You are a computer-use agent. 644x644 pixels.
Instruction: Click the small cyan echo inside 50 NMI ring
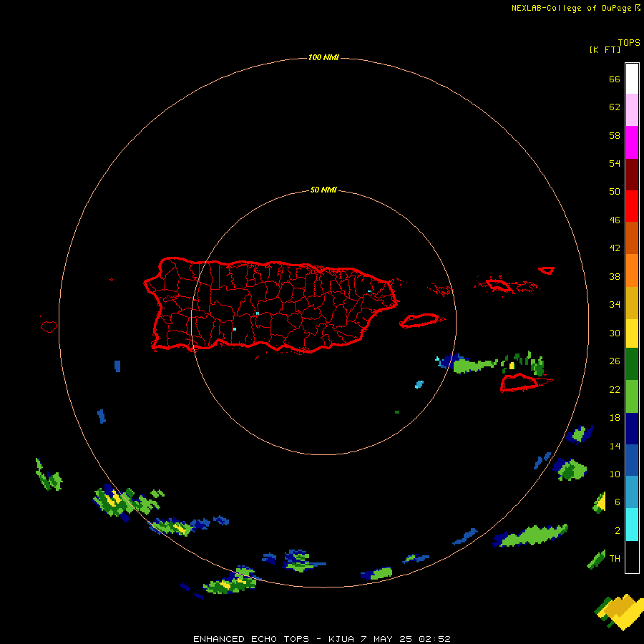click(419, 385)
